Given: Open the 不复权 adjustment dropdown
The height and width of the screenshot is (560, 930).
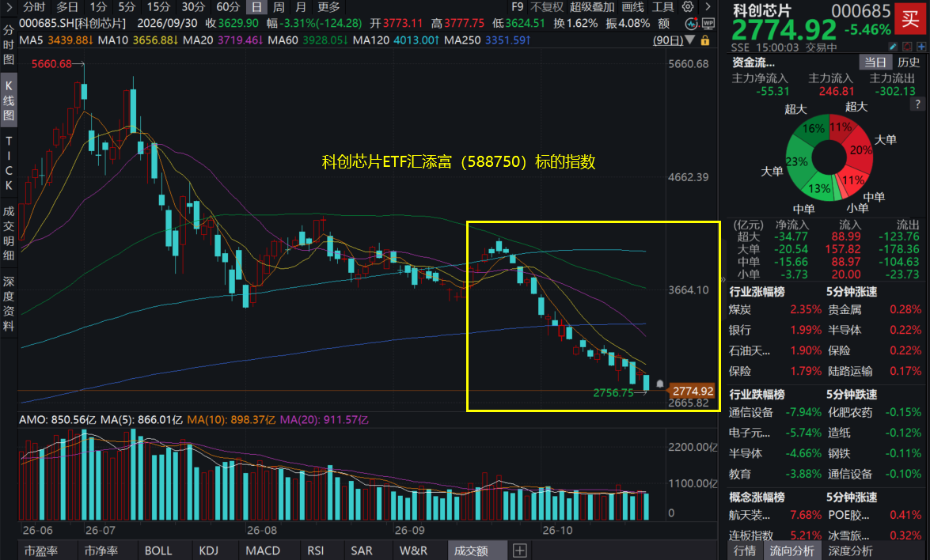Looking at the screenshot, I should [x=547, y=7].
